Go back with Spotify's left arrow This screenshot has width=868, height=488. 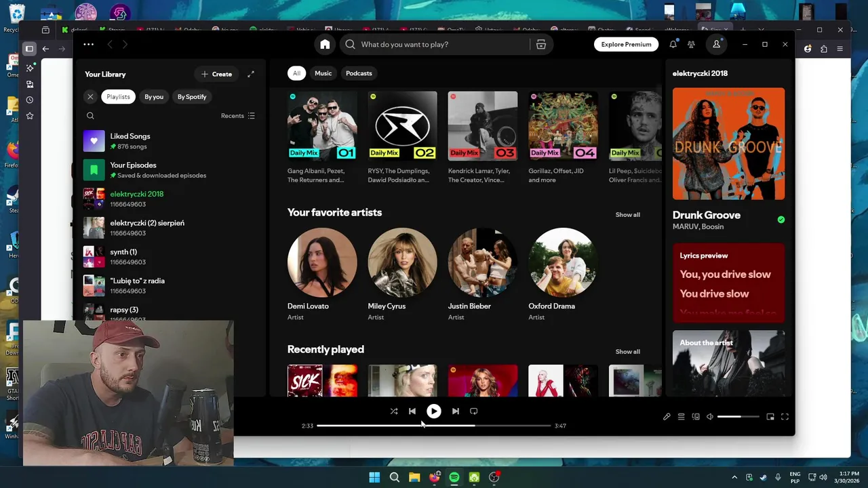tap(110, 44)
